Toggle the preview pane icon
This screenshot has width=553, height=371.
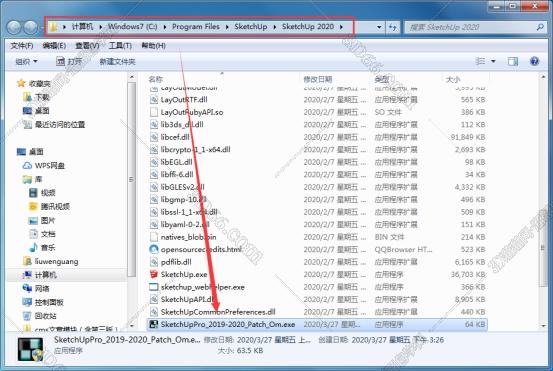click(512, 61)
